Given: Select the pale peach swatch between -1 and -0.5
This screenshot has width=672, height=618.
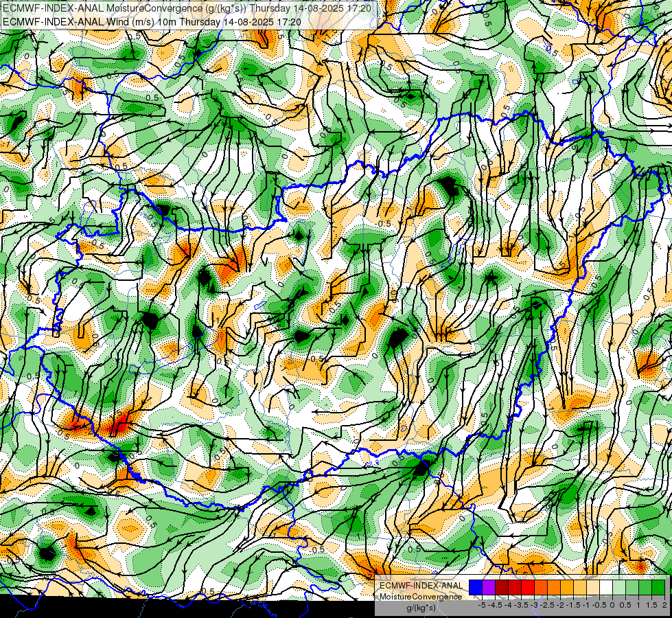Looking at the screenshot, I should tap(593, 587).
